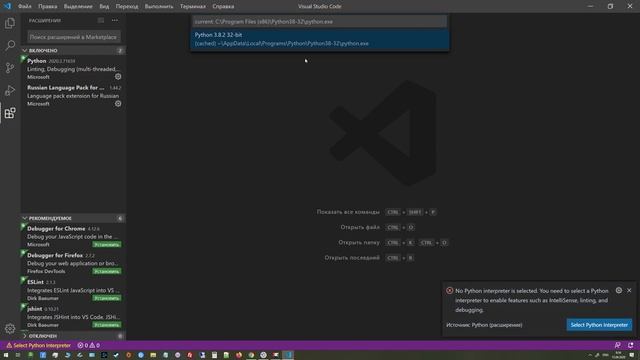
Task: Open notification settings gear icon
Action: tap(619, 290)
